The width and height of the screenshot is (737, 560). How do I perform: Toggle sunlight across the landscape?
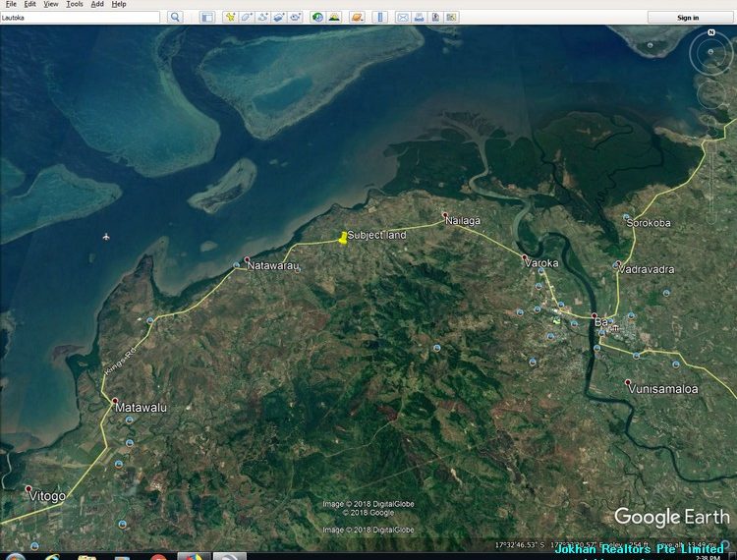point(334,18)
